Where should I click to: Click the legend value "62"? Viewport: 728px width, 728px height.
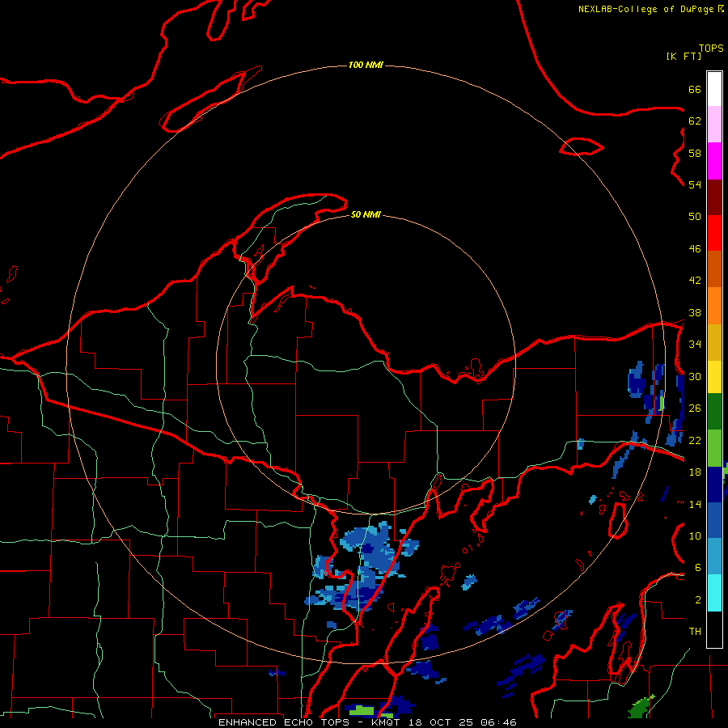[695, 121]
